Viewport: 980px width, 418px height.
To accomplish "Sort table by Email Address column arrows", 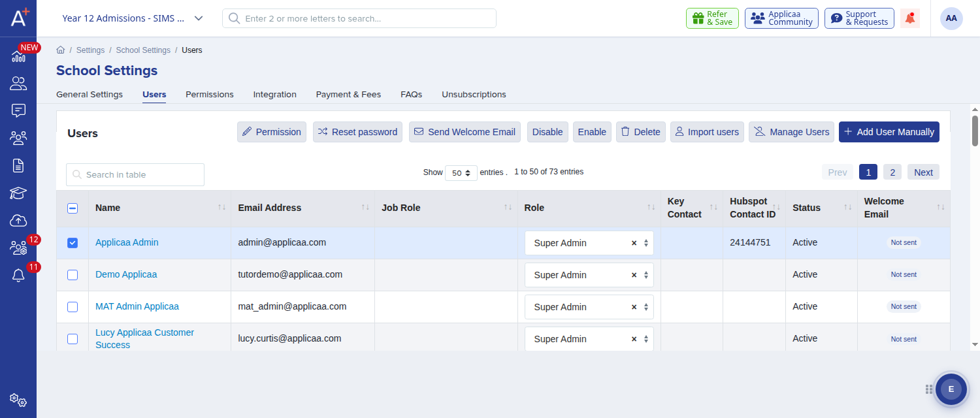I will (x=365, y=208).
